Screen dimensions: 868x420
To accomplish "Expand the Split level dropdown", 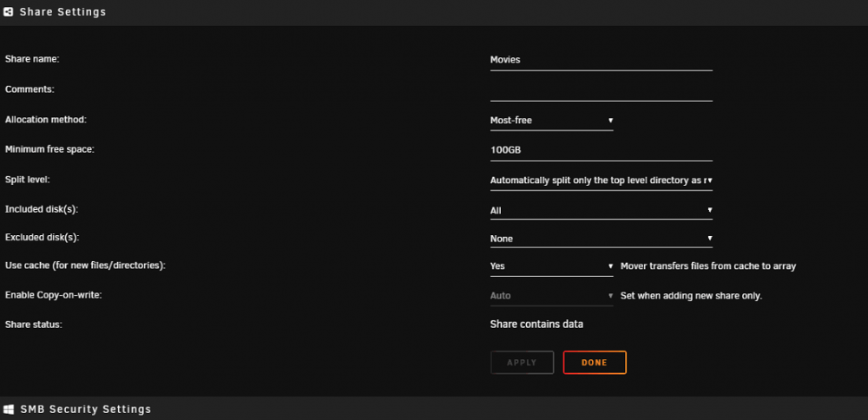I will [602, 180].
